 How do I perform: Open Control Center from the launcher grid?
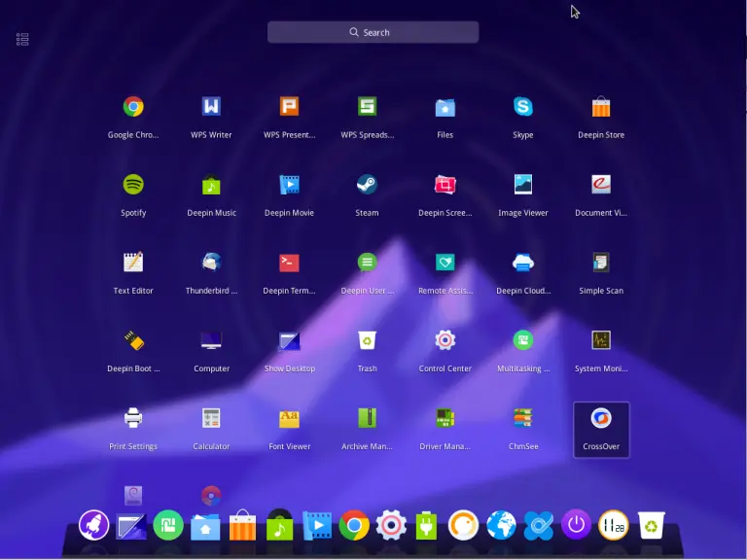click(x=445, y=340)
